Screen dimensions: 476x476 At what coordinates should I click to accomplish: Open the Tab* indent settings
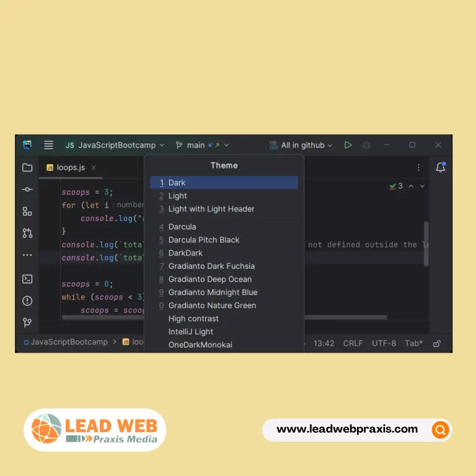[x=413, y=343]
